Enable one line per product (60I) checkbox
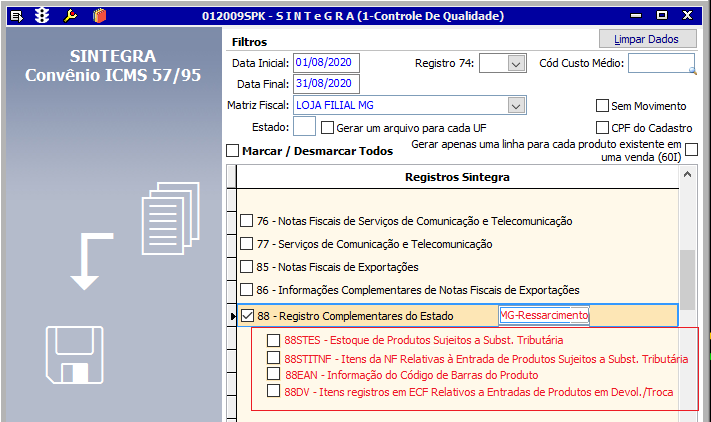Screen dimensions: 711x422 tap(692, 150)
